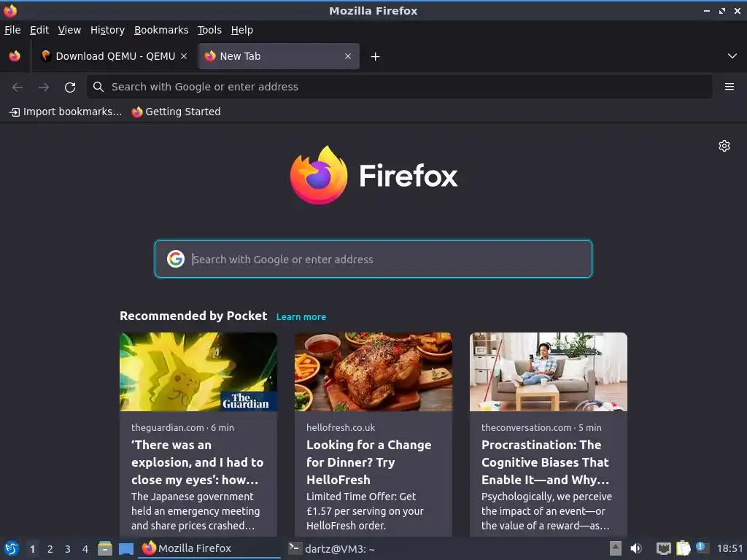The width and height of the screenshot is (747, 560).
Task: Open the hamburger application menu
Action: pyautogui.click(x=729, y=87)
